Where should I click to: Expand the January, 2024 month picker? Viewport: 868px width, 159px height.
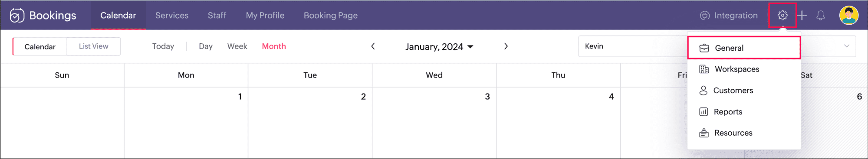[x=439, y=47]
